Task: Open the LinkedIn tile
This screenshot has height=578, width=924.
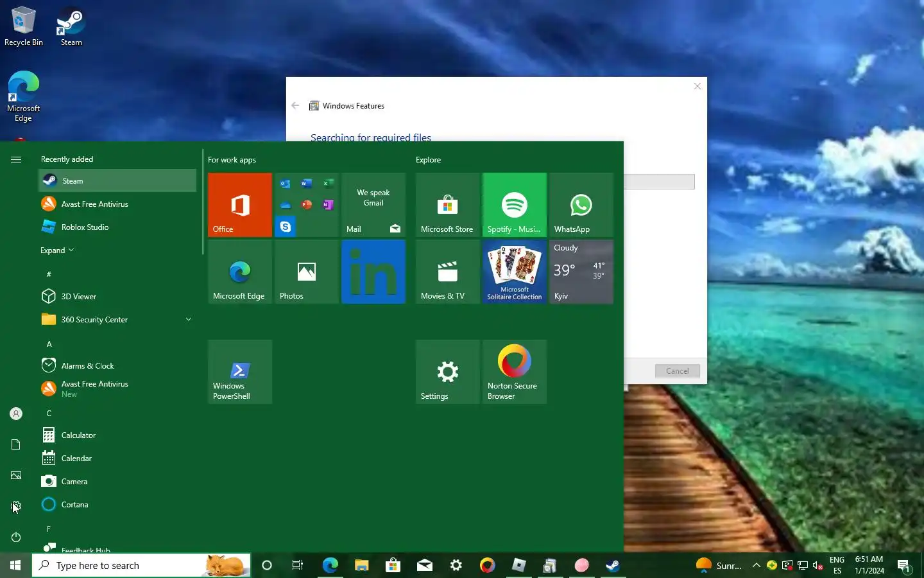Action: (373, 272)
